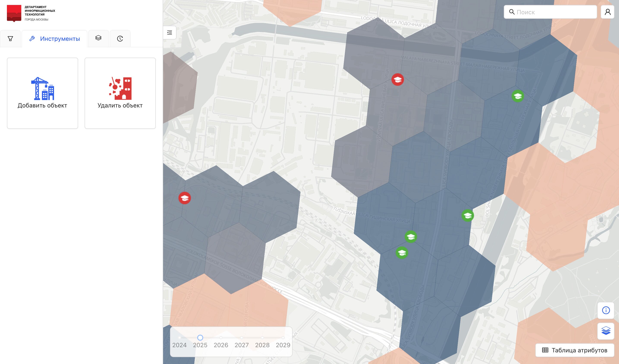Click red school marker on Vishnevaya street
Screen dimensions: 619x364
click(x=397, y=80)
